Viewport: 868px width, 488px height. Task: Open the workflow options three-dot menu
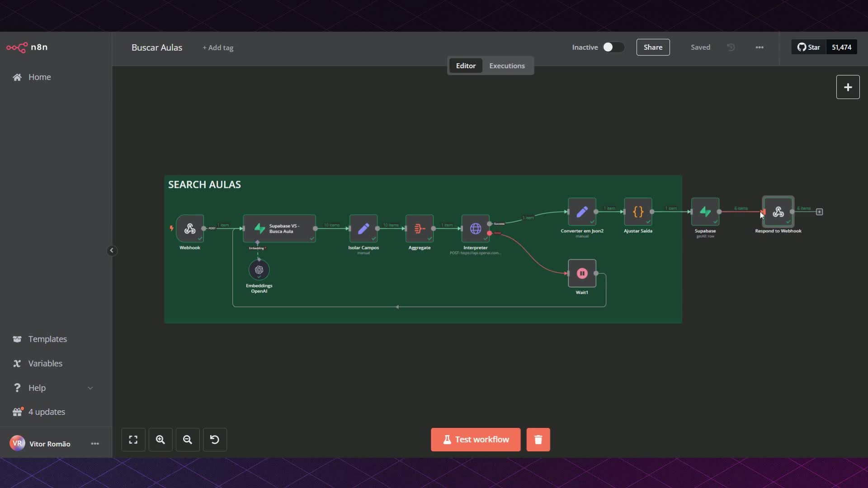pos(759,47)
